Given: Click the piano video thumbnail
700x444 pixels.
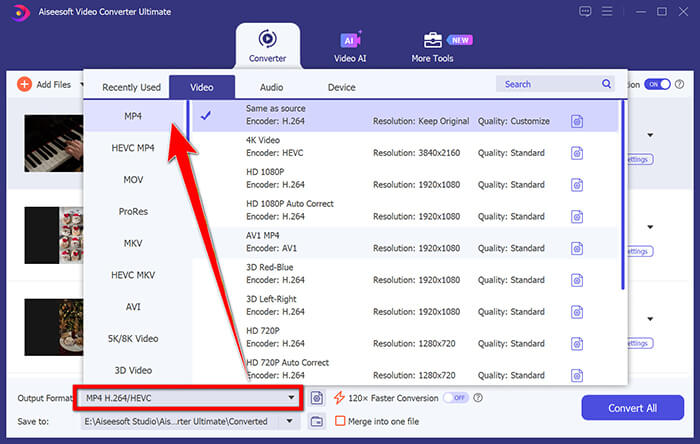Looking at the screenshot, I should click(x=52, y=143).
